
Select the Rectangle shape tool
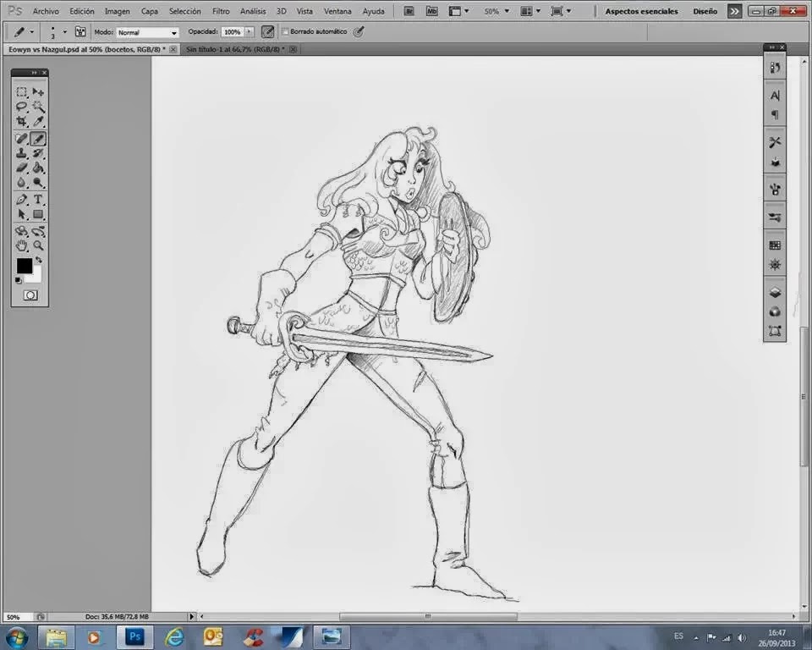tap(38, 214)
